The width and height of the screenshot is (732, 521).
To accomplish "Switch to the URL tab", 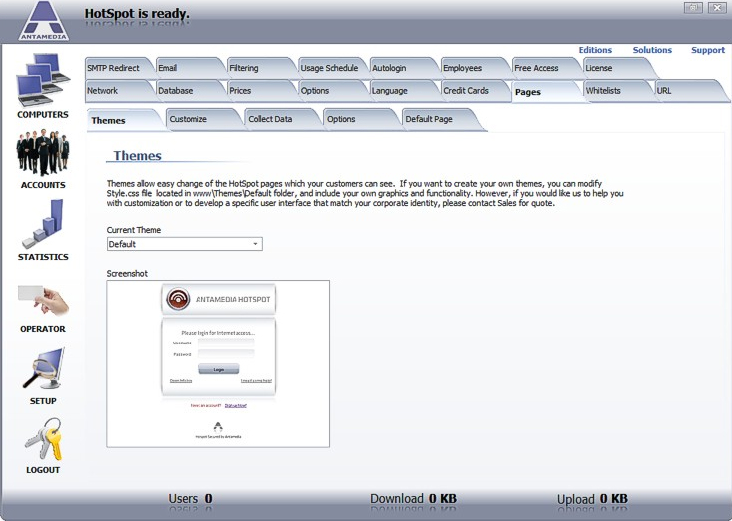I will (690, 91).
